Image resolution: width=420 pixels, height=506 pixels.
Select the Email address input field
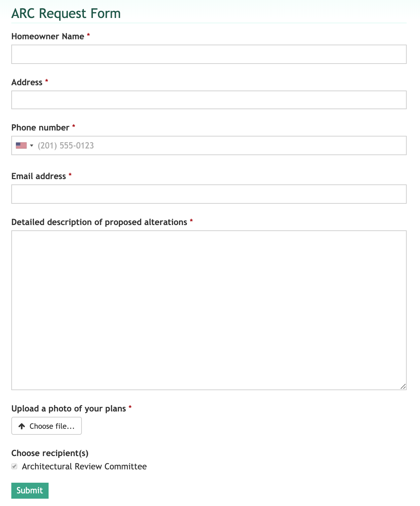pyautogui.click(x=209, y=194)
